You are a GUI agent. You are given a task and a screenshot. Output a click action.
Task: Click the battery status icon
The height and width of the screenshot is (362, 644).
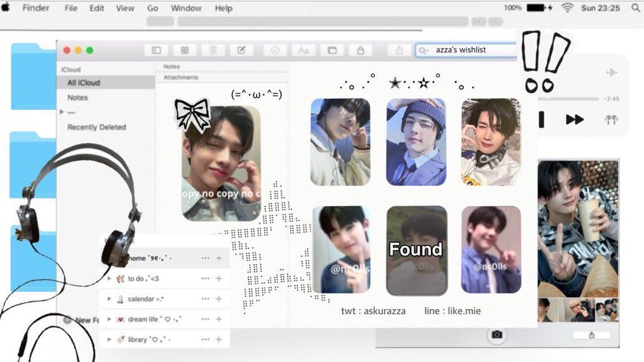[x=539, y=7]
